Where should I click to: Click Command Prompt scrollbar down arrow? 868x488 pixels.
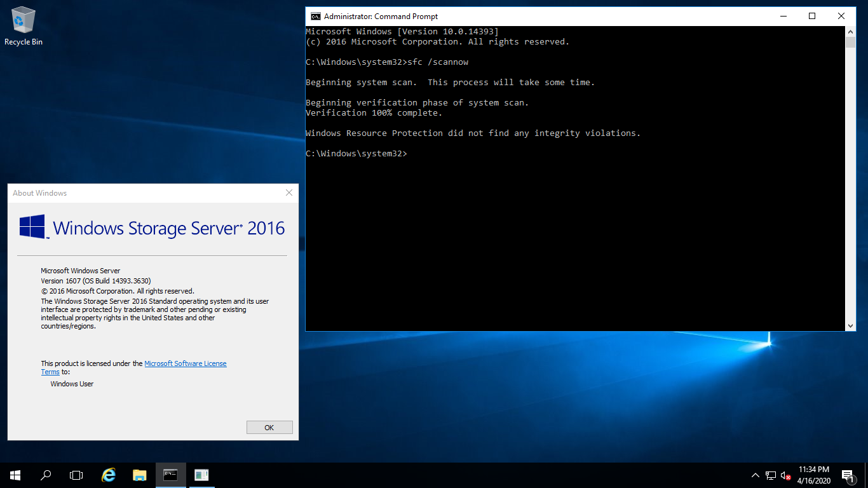(x=850, y=325)
